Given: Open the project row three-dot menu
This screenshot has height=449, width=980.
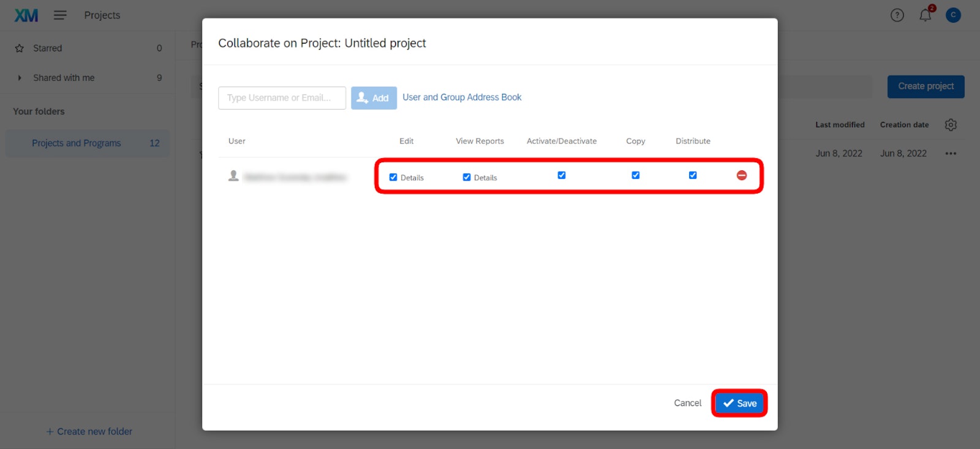Looking at the screenshot, I should pos(951,154).
